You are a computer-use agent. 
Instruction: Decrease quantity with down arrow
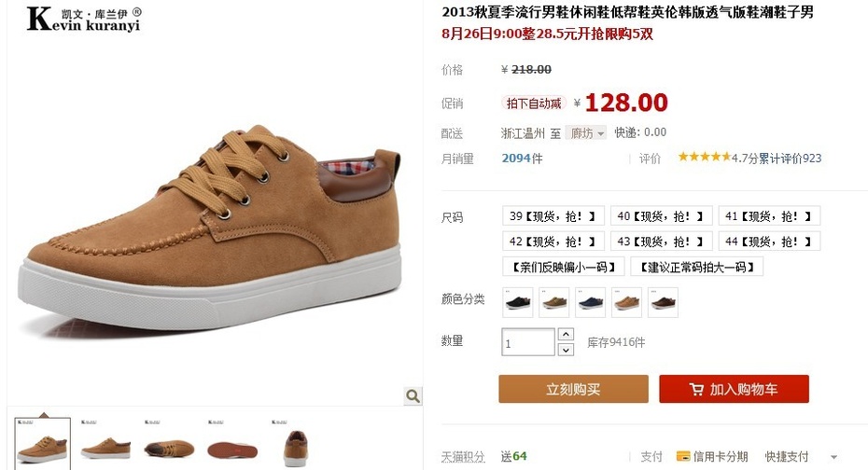(566, 350)
